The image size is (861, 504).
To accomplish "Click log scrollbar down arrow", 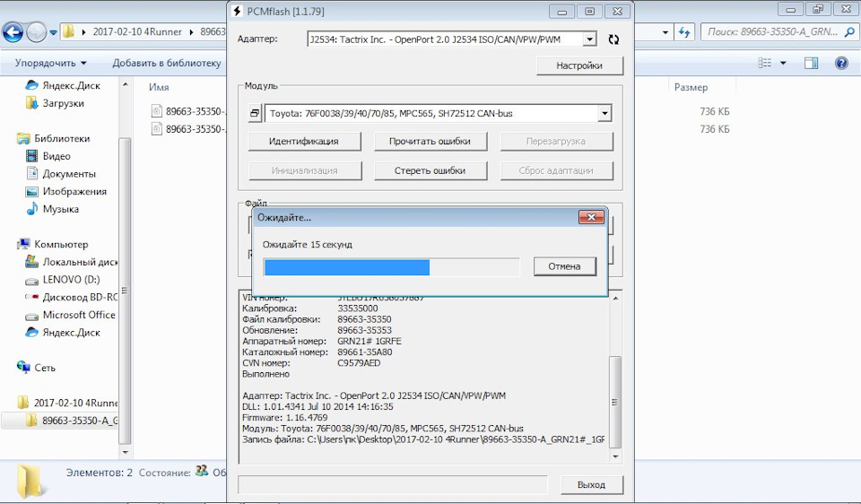I will (615, 456).
